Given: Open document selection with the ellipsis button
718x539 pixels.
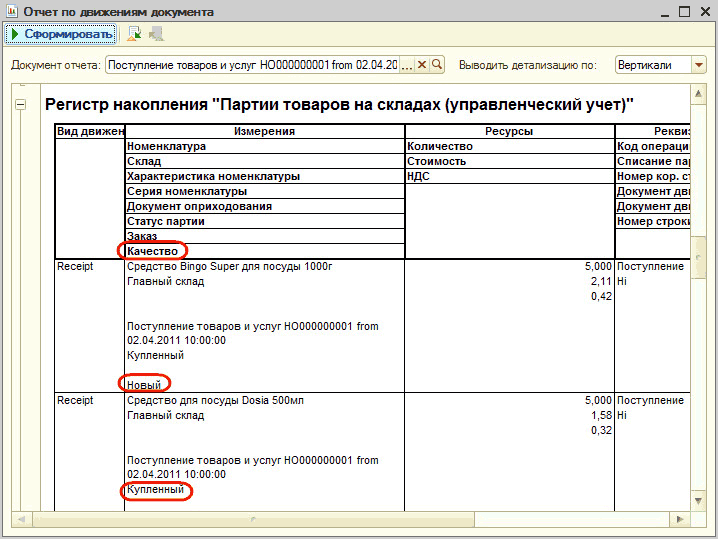Looking at the screenshot, I should 406,65.
